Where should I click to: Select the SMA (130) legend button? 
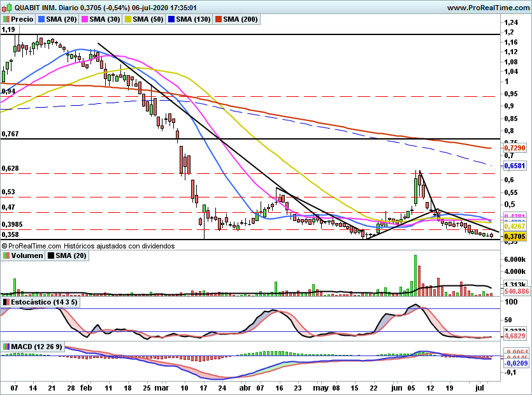[x=189, y=19]
